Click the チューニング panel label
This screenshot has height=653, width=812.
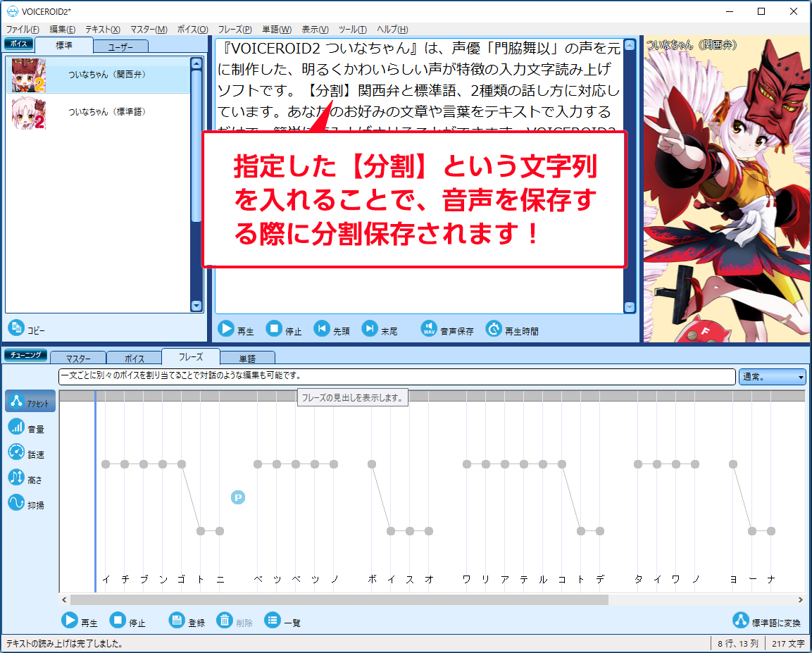tap(26, 355)
